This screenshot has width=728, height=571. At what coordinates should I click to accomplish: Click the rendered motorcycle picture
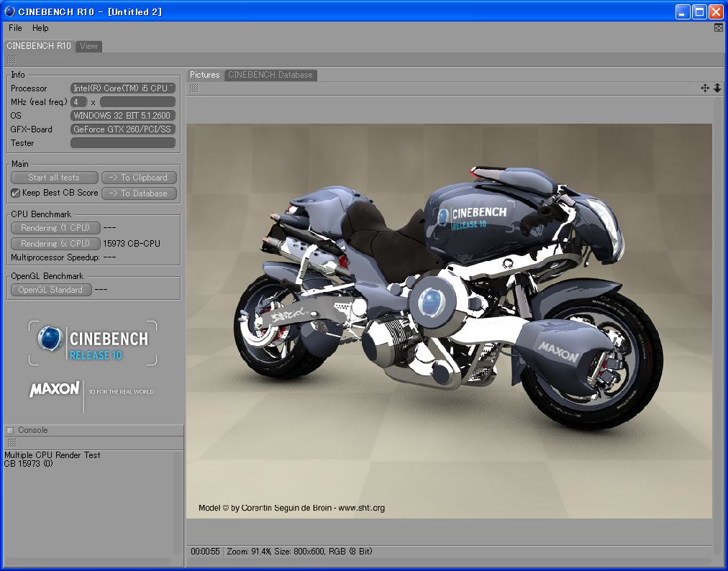[x=449, y=321]
